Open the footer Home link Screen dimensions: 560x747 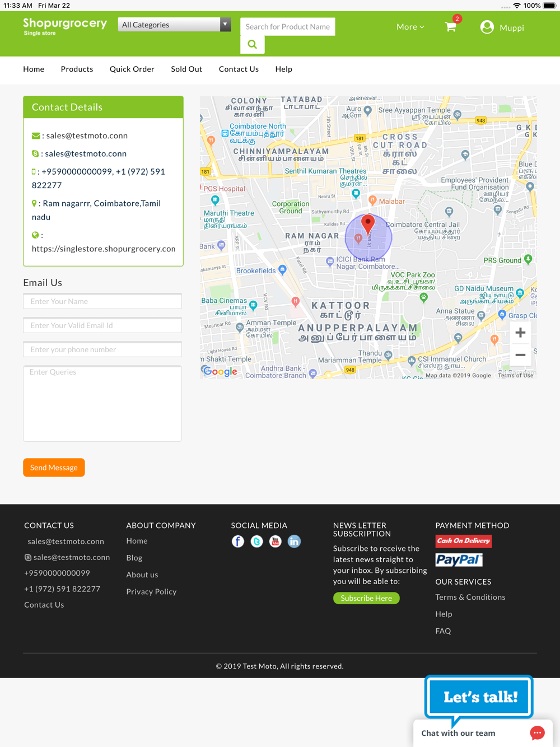tap(137, 541)
